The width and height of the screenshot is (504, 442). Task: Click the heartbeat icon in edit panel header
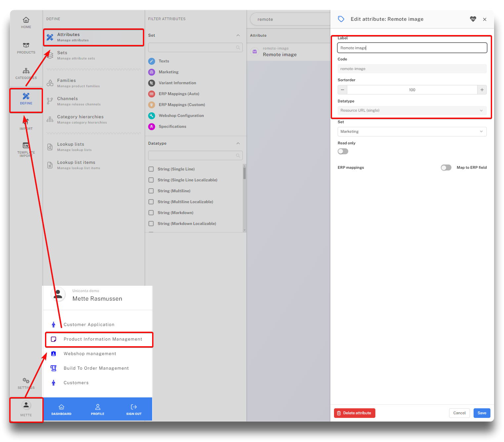coord(473,19)
